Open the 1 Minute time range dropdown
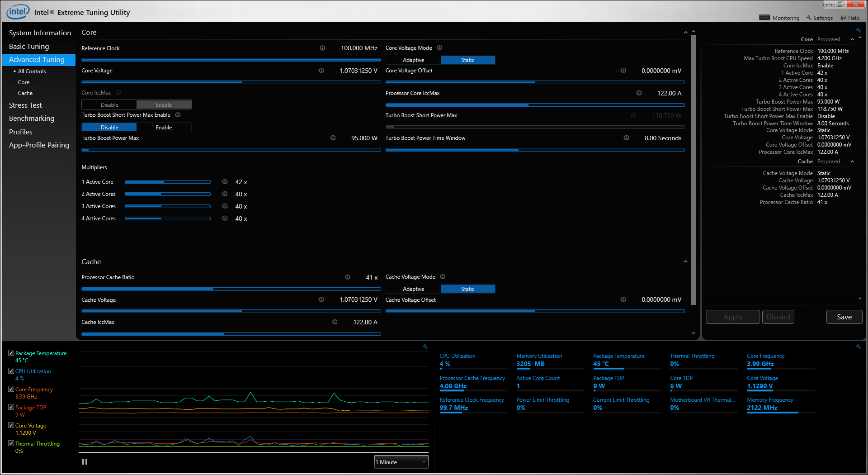The height and width of the screenshot is (475, 868). click(401, 462)
